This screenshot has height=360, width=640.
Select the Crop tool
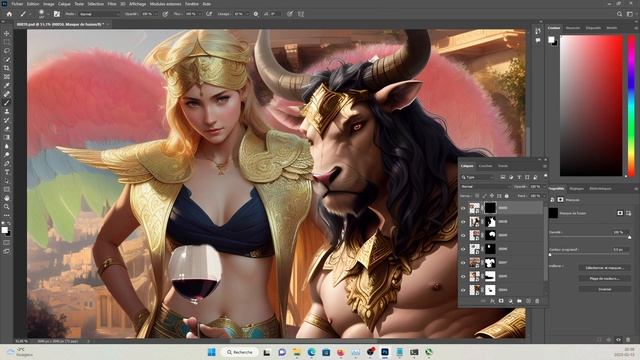click(7, 68)
